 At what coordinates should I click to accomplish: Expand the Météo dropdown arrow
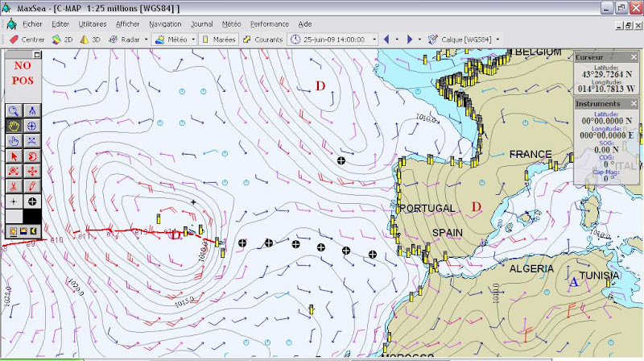tap(194, 39)
